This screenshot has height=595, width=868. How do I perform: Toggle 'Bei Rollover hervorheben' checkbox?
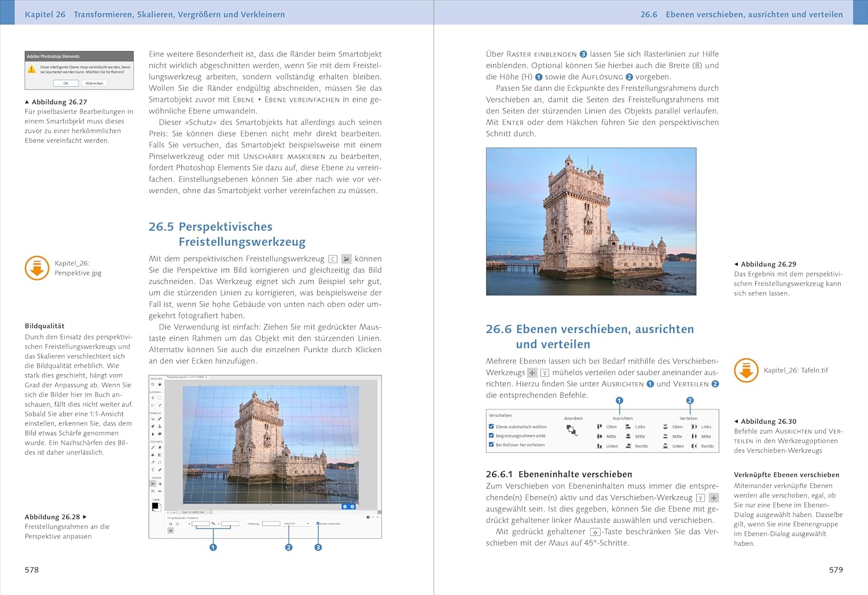pos(491,445)
